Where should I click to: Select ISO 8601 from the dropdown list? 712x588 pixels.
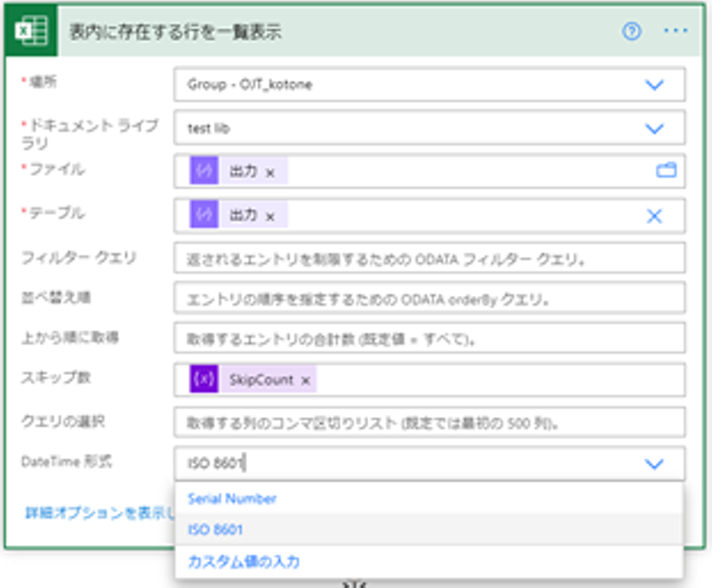click(x=216, y=530)
